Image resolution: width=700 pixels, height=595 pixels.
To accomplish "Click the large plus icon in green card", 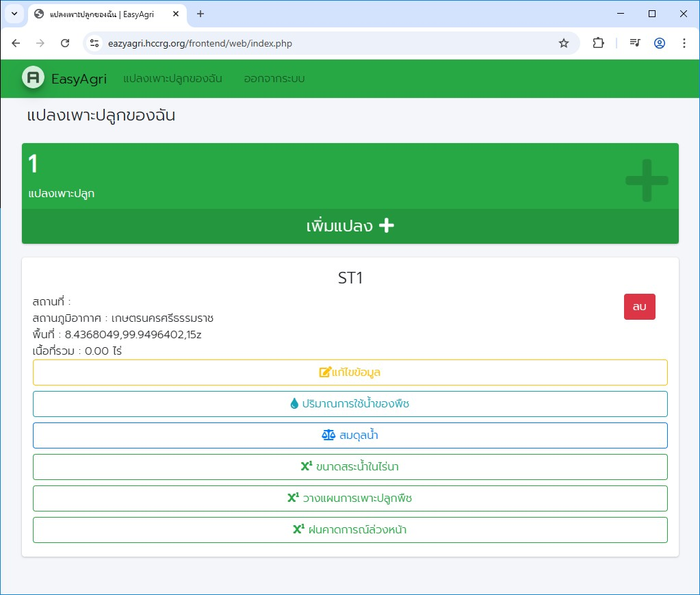I will click(x=647, y=180).
